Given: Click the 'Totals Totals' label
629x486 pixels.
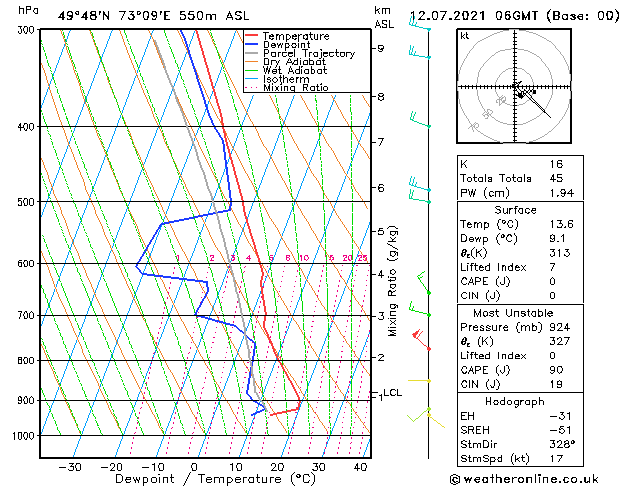Looking at the screenshot, I should [496, 178].
